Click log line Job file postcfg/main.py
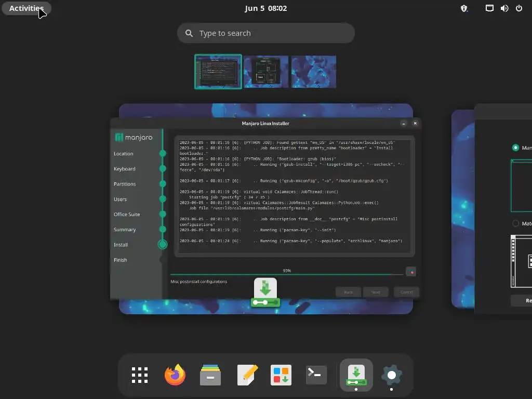532x399 pixels. (252, 208)
